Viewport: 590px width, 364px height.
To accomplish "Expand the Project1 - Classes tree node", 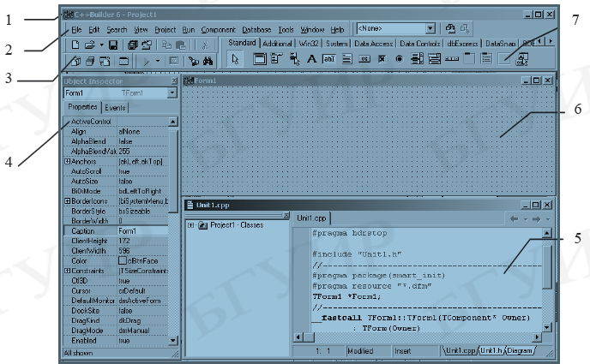I will pos(190,225).
